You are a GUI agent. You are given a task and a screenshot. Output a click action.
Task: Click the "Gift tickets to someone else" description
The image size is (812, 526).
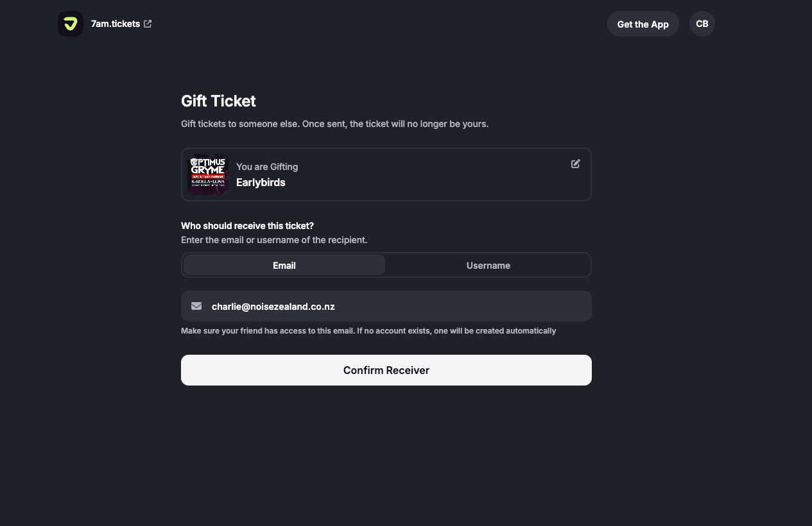click(334, 124)
